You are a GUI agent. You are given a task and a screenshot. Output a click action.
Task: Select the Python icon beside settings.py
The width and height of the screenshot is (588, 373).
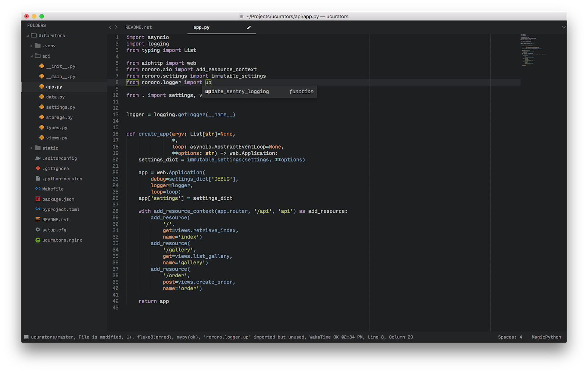[x=41, y=107]
